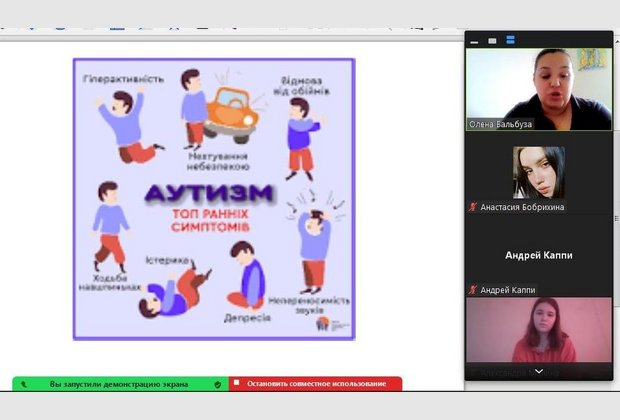Click the АУТИЗМ title on the slide

tap(208, 194)
